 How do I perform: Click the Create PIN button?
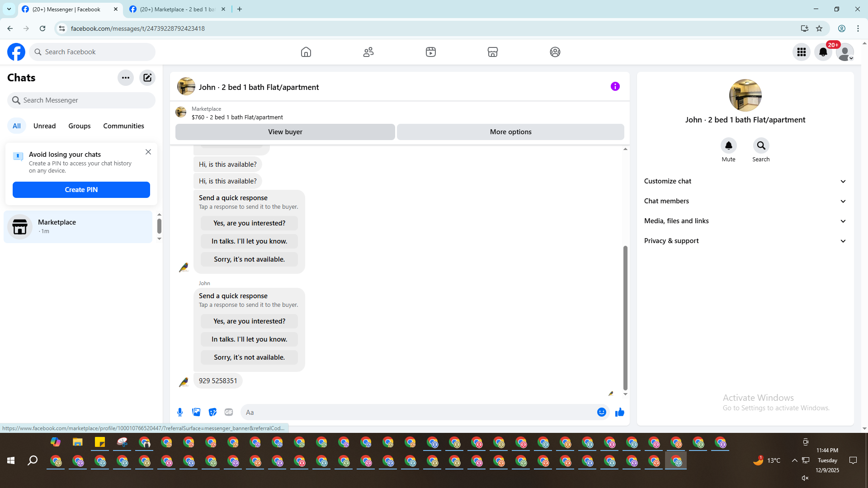[81, 190]
